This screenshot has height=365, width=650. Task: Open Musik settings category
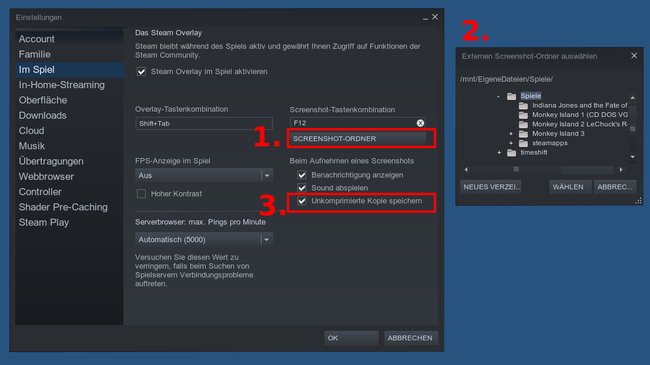click(x=69, y=146)
